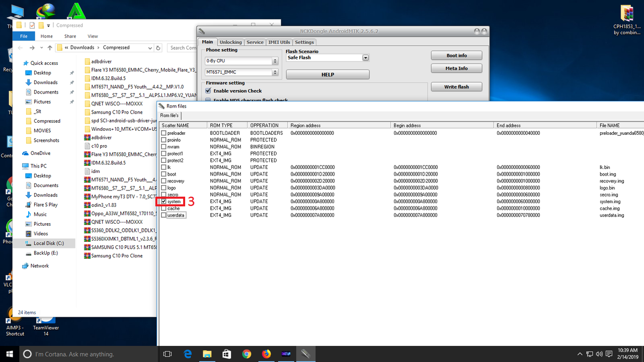Click the Write flash button
The image size is (644, 362).
456,86
